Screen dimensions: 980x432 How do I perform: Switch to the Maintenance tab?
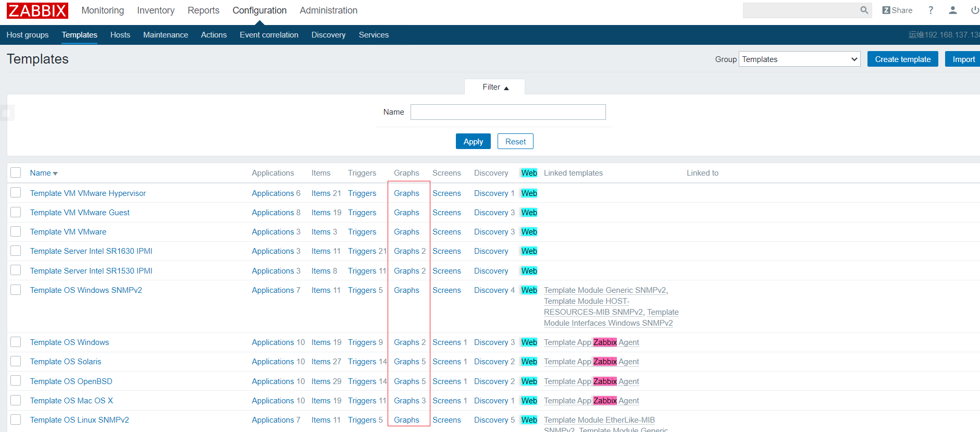point(166,35)
